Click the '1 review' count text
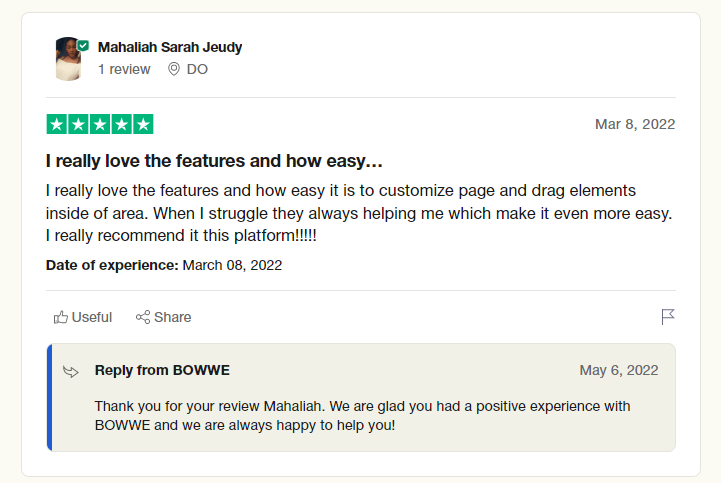The width and height of the screenshot is (721, 483). (x=124, y=70)
